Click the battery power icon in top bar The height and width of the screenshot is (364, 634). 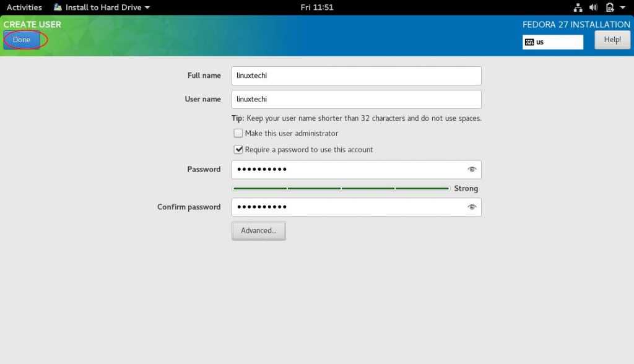[x=610, y=7]
